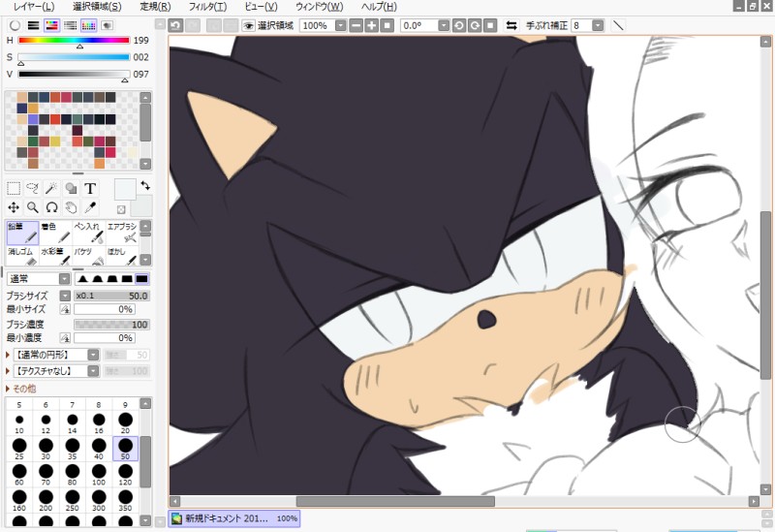Toggle pressure for 最小サイズ
Image resolution: width=775 pixels, height=532 pixels.
(65, 309)
